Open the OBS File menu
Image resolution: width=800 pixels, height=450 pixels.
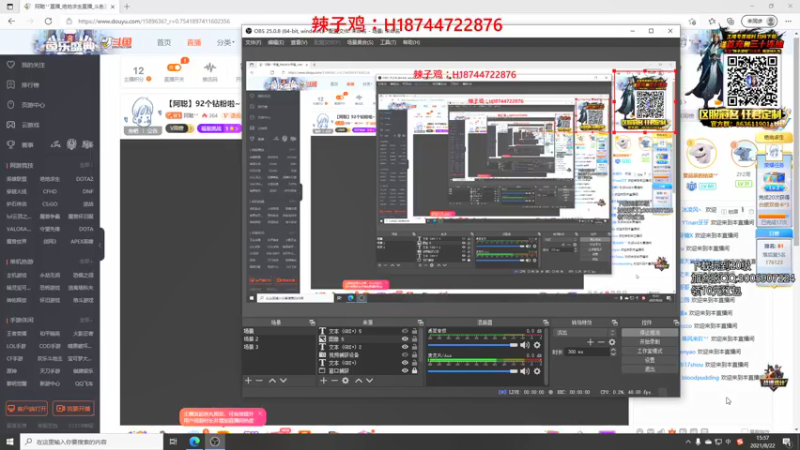[253, 42]
